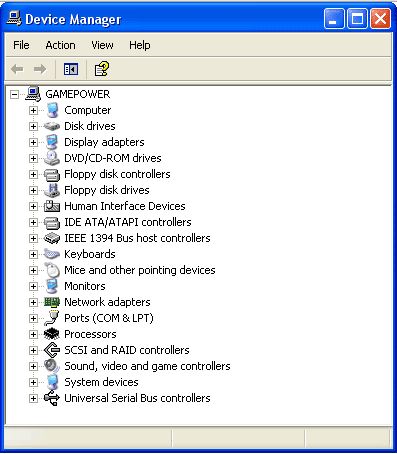
Task: Expand the Display adapters node
Action: (x=33, y=142)
